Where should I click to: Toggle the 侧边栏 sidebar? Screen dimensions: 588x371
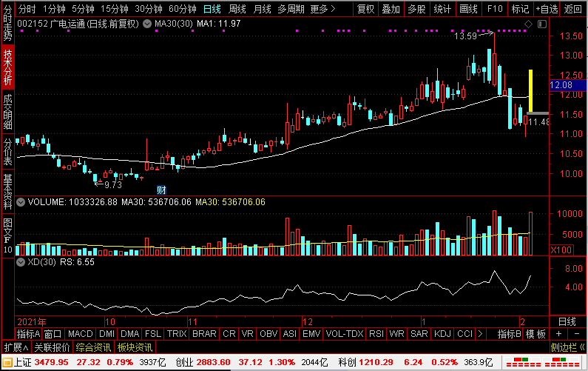point(568,347)
